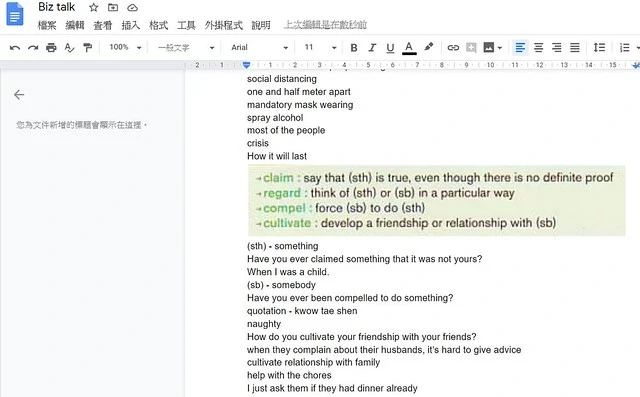Insert an image
Screen dimensions: 640x397
point(489,47)
